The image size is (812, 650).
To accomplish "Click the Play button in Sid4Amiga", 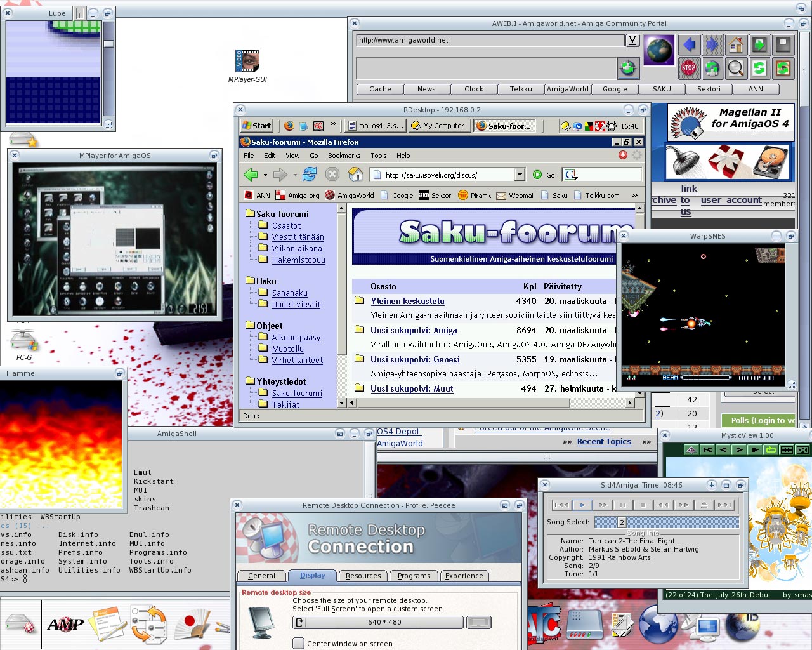I will 582,505.
